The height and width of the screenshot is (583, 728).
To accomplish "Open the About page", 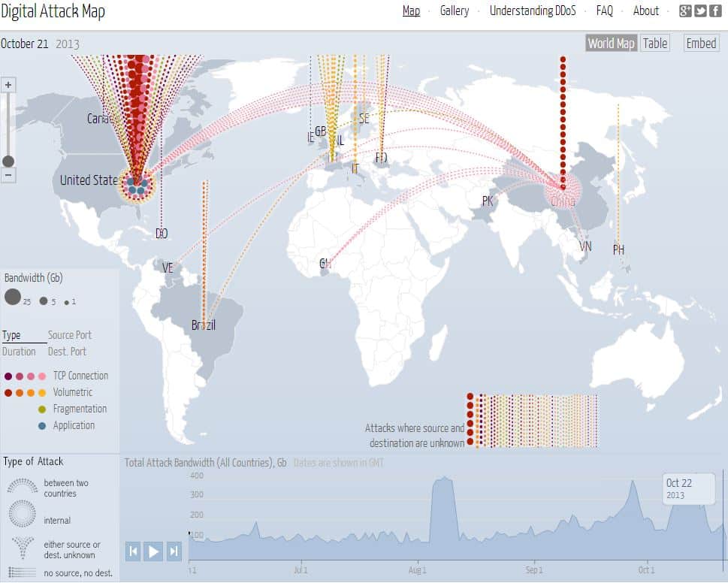I will 646,11.
